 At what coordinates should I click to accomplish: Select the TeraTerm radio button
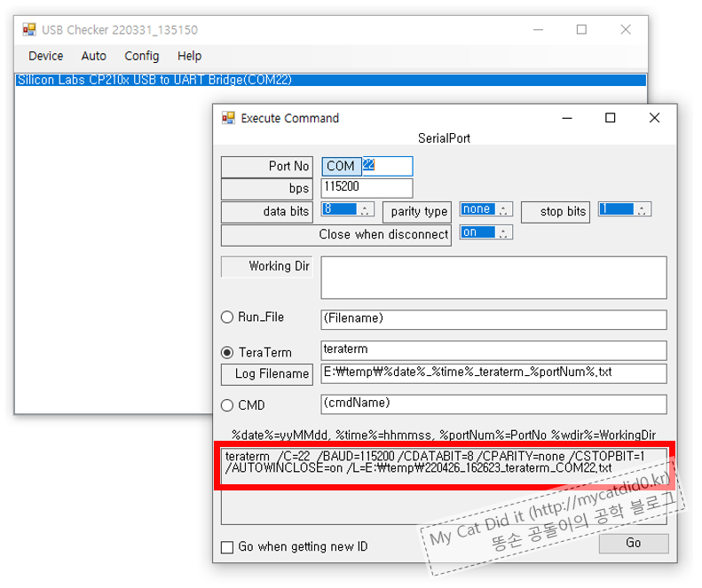[227, 353]
